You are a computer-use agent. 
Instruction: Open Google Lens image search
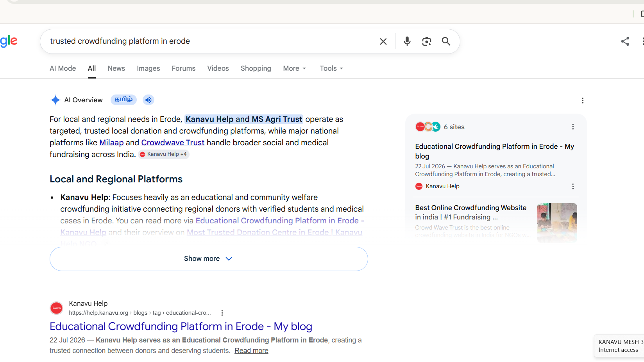tap(426, 41)
